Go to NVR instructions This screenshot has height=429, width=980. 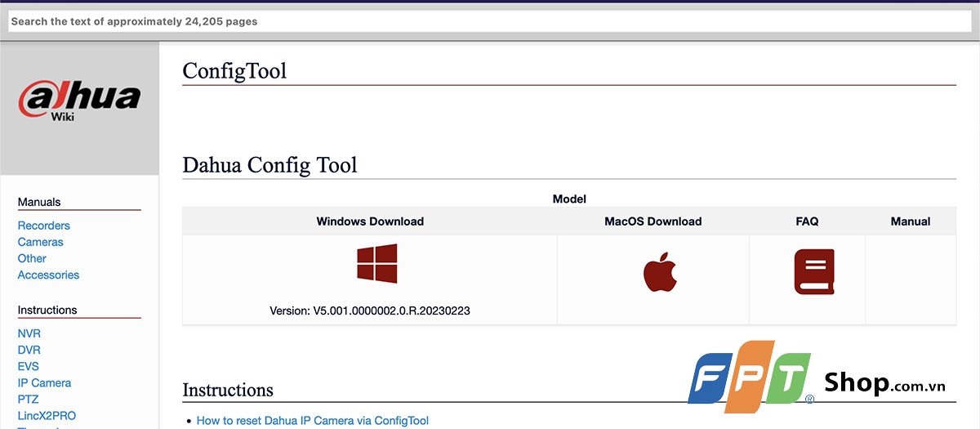pos(29,333)
